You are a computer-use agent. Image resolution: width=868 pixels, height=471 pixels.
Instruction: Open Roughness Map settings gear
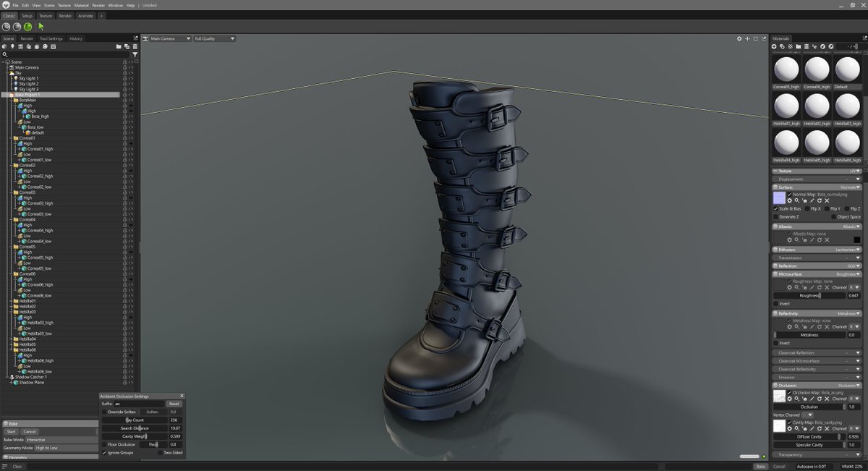point(790,287)
